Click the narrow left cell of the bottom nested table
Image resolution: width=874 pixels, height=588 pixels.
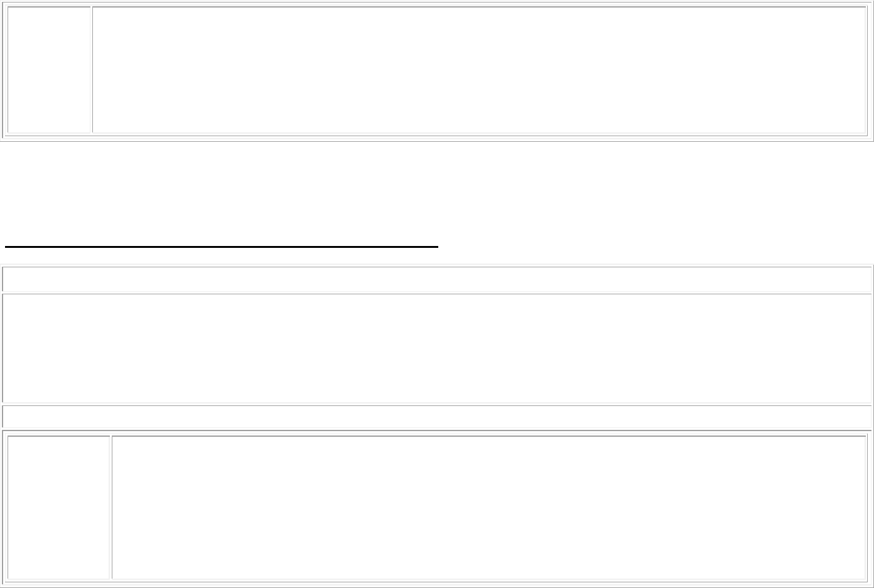58,507
